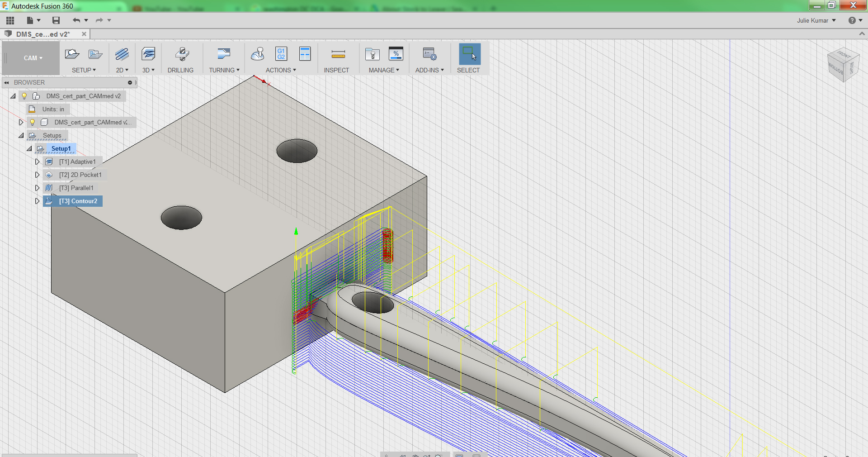Collapse the root DMS_cert_part_CAMmed v2 node
Image resolution: width=868 pixels, height=457 pixels.
point(13,96)
